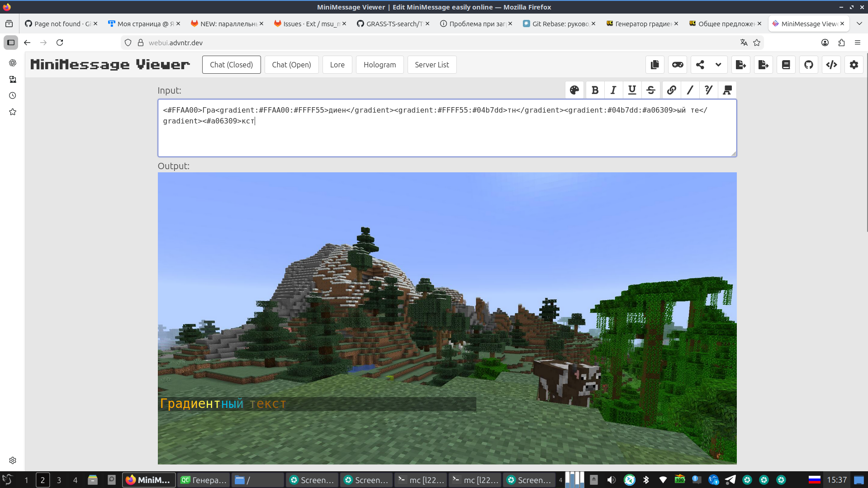The height and width of the screenshot is (488, 868).
Task: Click the gamepad icon button
Action: tap(678, 65)
